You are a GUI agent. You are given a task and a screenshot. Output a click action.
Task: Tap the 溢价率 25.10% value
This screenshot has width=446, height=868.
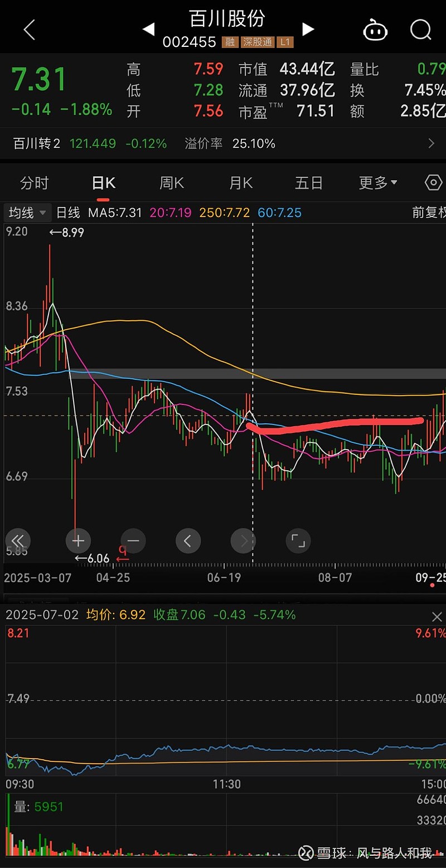tap(254, 143)
